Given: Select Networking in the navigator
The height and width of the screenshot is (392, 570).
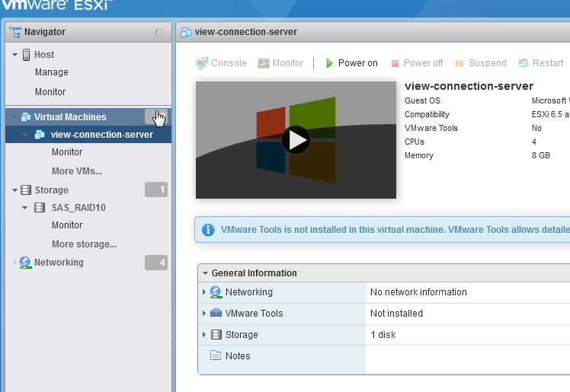Looking at the screenshot, I should 59,263.
